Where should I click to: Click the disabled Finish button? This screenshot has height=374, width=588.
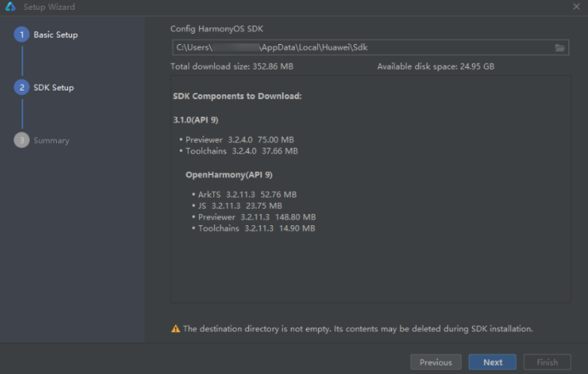[547, 362]
